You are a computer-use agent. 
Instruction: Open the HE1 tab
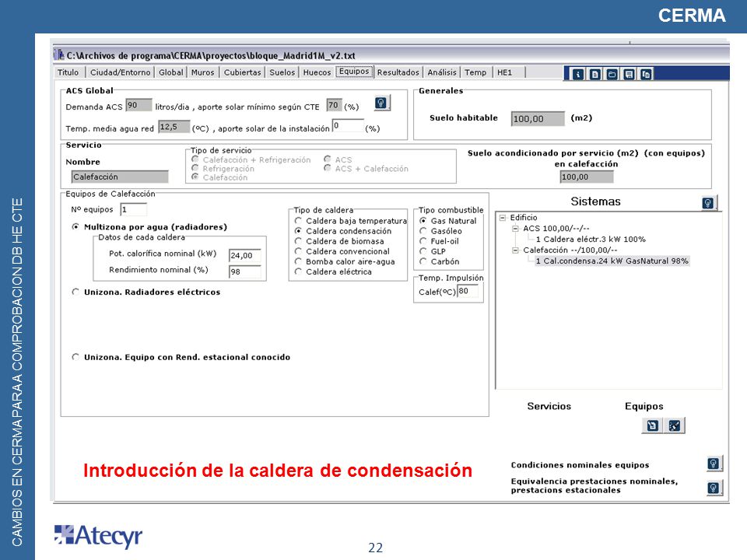(x=504, y=72)
